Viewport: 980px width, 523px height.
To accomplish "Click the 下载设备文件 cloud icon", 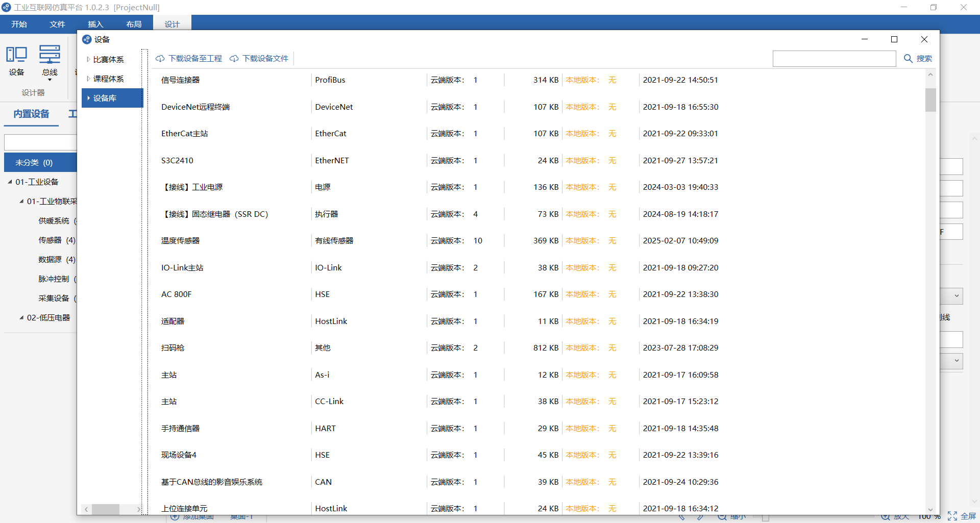I will (234, 59).
